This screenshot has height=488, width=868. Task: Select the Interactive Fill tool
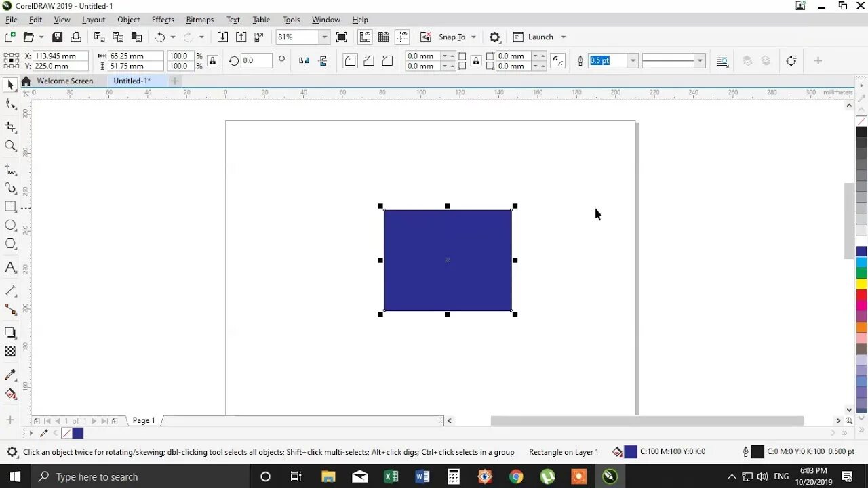point(10,393)
